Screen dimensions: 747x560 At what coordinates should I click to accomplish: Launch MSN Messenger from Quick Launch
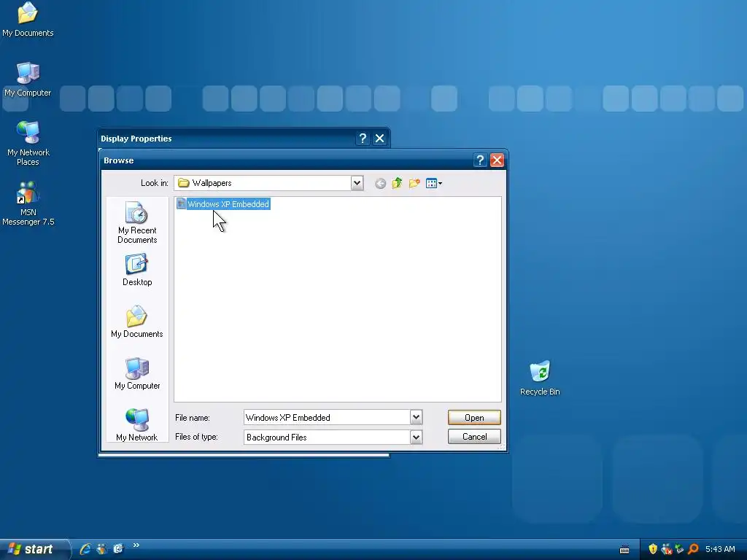(101, 549)
